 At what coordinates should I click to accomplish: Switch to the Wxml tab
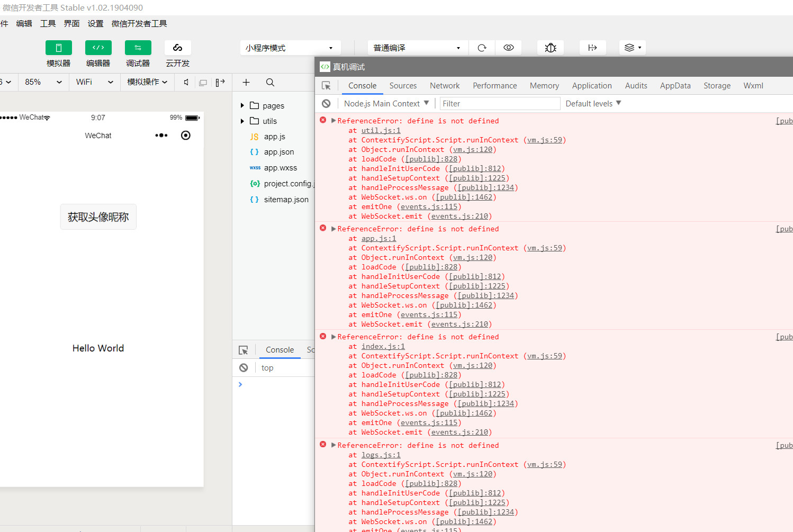753,86
